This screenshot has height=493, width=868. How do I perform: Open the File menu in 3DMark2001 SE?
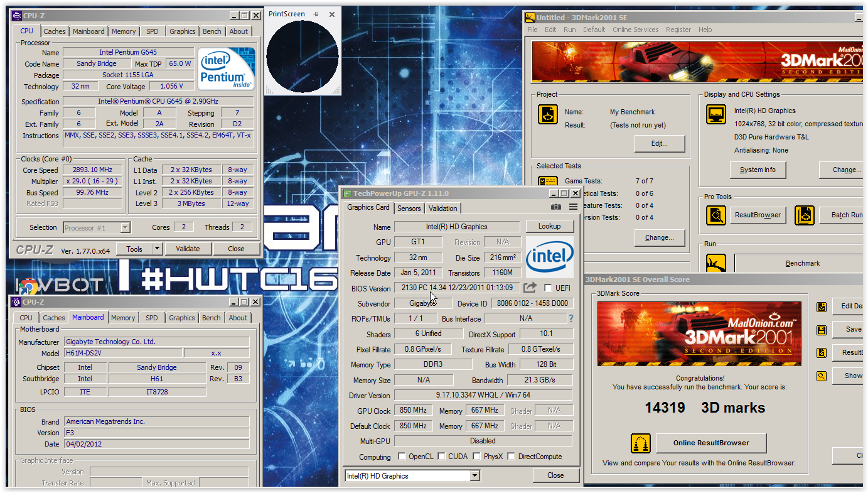point(532,30)
